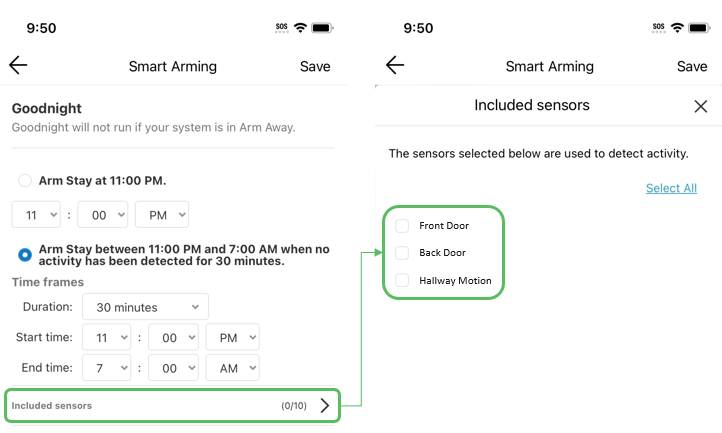Open the Duration 30 minutes dropdown
The width and height of the screenshot is (722, 433).
point(145,307)
